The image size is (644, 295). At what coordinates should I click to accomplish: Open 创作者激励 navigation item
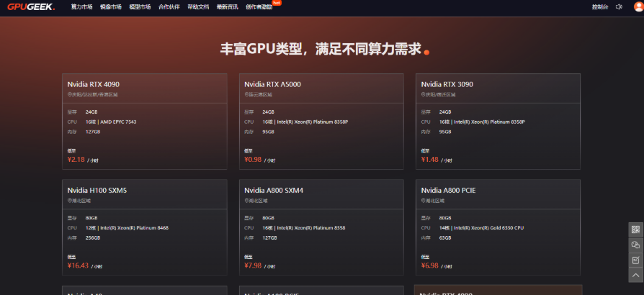259,7
